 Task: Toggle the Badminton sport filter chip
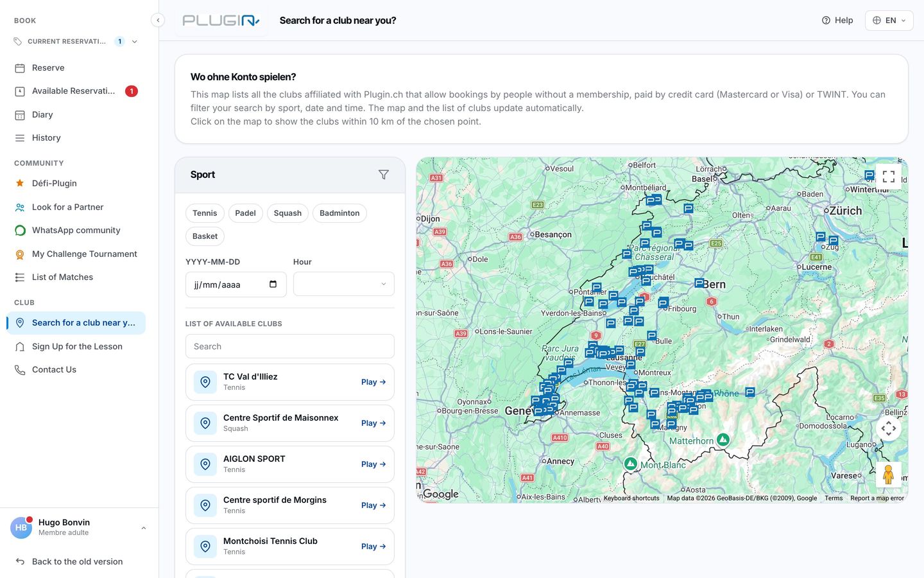click(339, 213)
